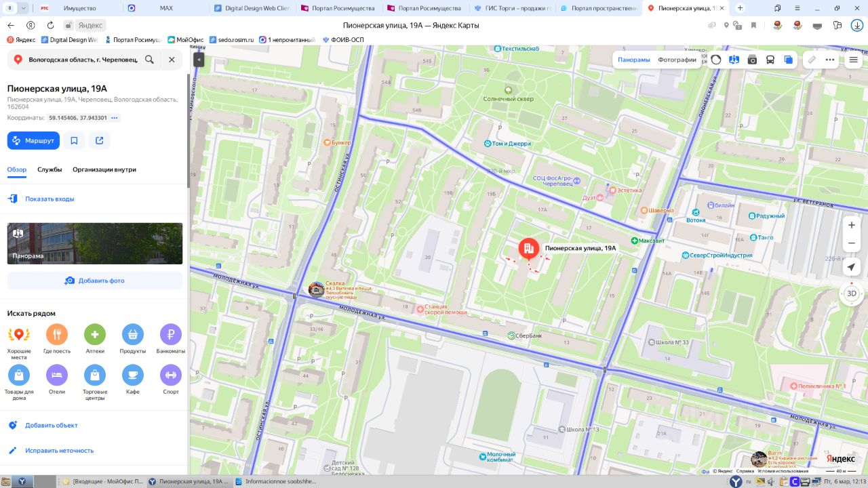Open the ФОИВ-ОСП bookmark
The width and height of the screenshot is (868, 488).
click(x=343, y=40)
